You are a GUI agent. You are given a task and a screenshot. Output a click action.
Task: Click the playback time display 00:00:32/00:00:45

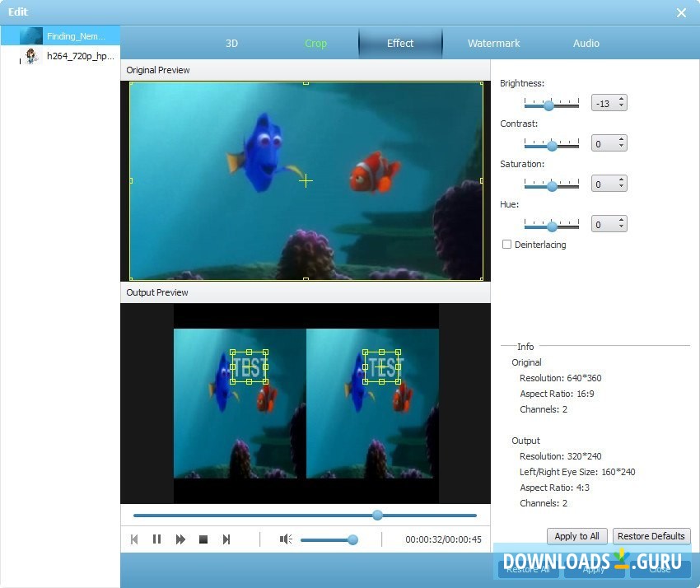tap(443, 539)
